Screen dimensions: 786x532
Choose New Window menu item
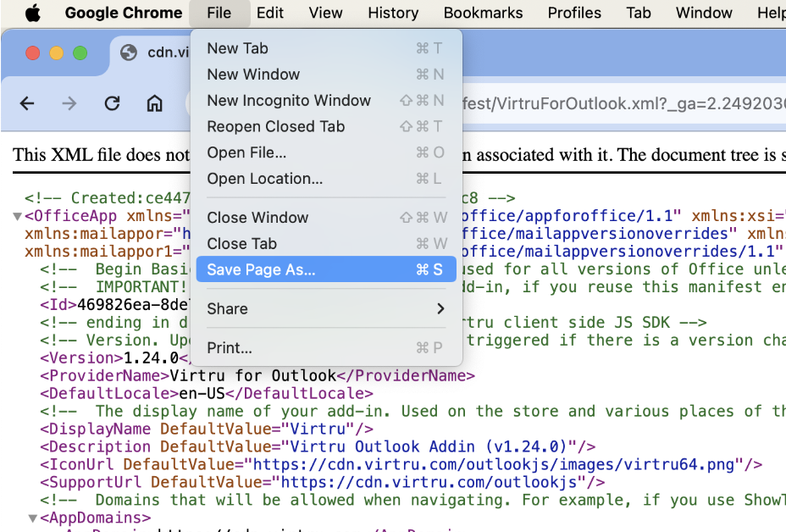(326, 75)
